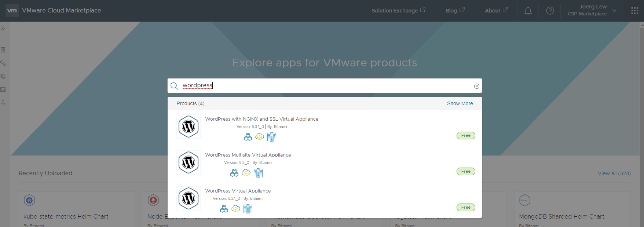Click the first sidebar document icon
Viewport: 644px width, 227px height.
click(3, 50)
